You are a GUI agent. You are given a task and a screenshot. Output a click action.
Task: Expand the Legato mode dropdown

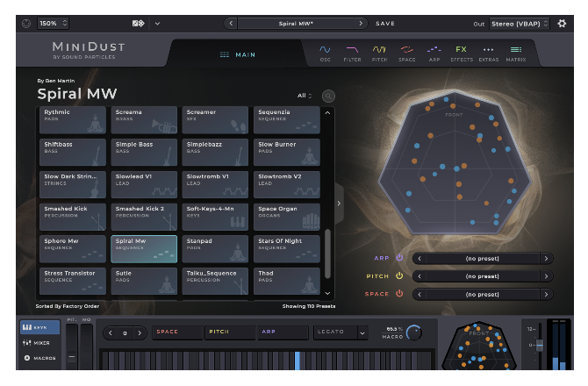[x=341, y=332]
